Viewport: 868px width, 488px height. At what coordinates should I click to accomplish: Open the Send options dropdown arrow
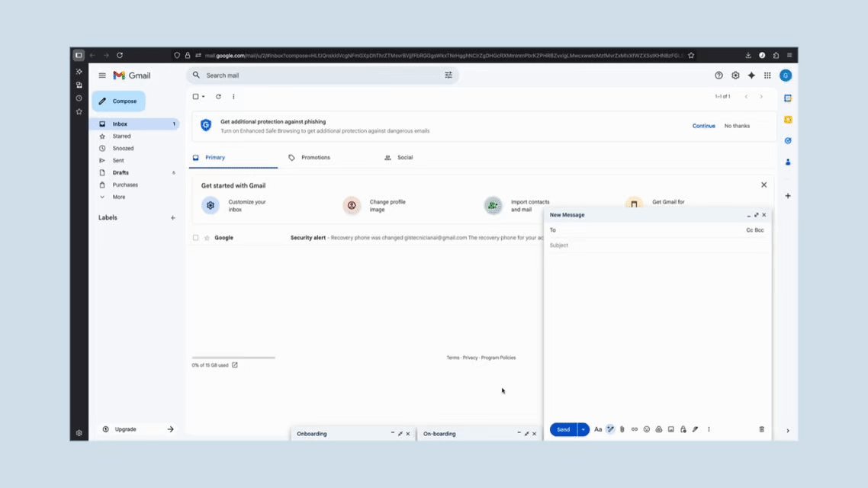click(x=583, y=429)
